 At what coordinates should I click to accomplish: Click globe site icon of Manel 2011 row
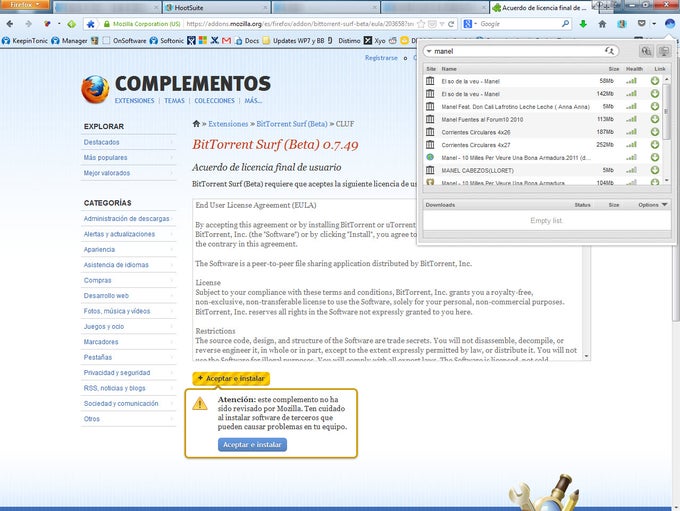point(430,157)
